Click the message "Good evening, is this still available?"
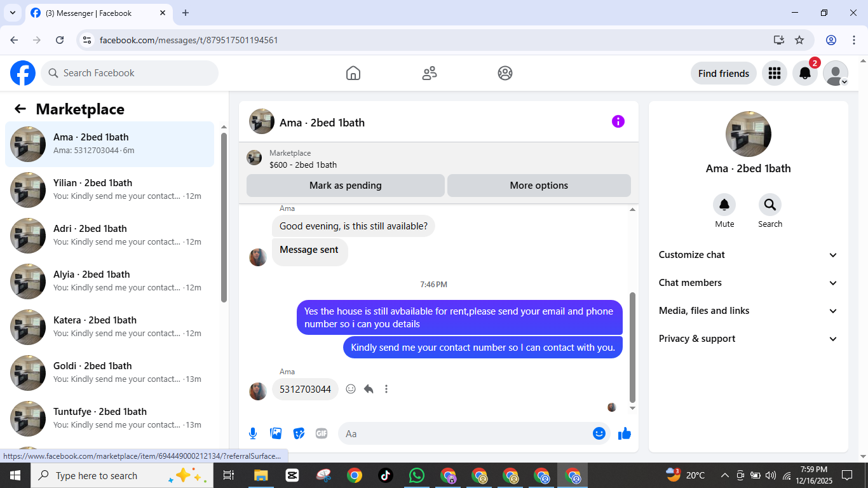Screen dimensions: 868x488 pos(353,226)
